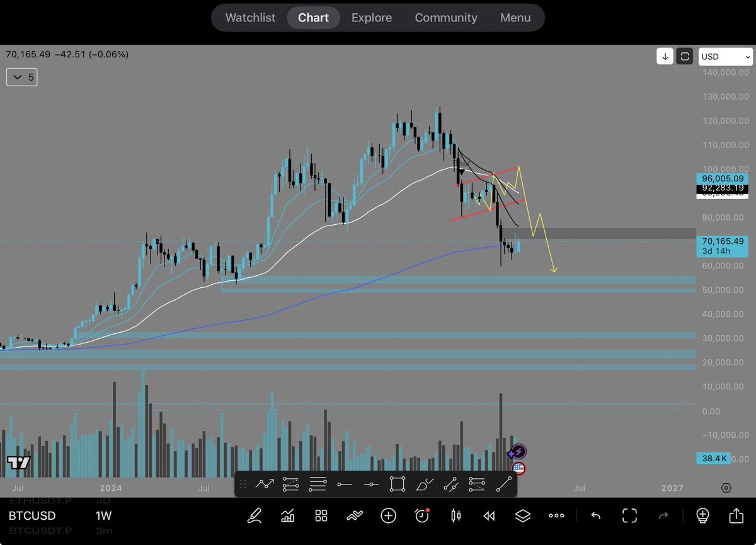
Task: Click the 140,000.00 price axis label
Action: [725, 72]
